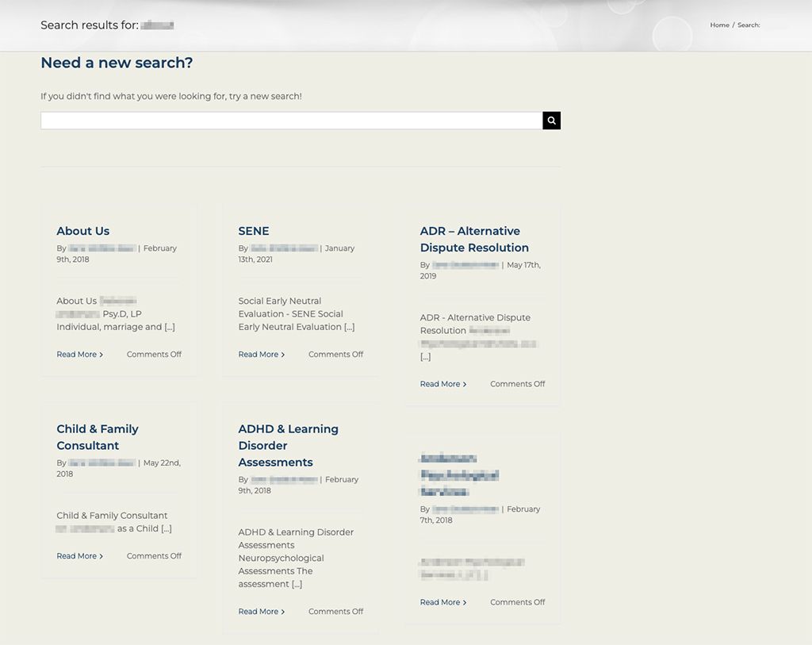
Task: Open the Child & Family Consultant title
Action: [x=97, y=437]
